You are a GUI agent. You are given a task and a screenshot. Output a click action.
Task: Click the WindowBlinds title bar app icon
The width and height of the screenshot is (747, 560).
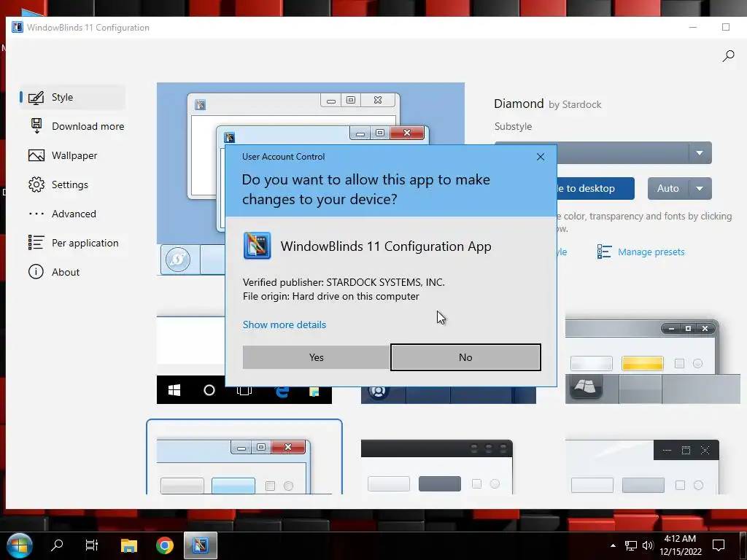(x=18, y=27)
